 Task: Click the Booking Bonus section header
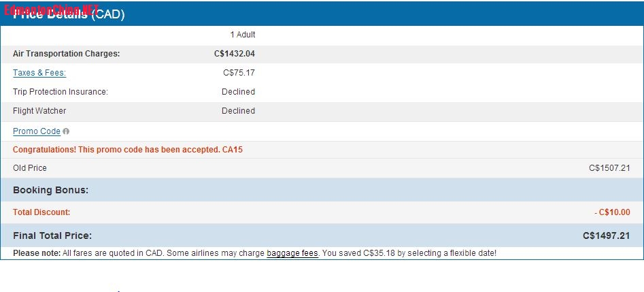point(51,191)
